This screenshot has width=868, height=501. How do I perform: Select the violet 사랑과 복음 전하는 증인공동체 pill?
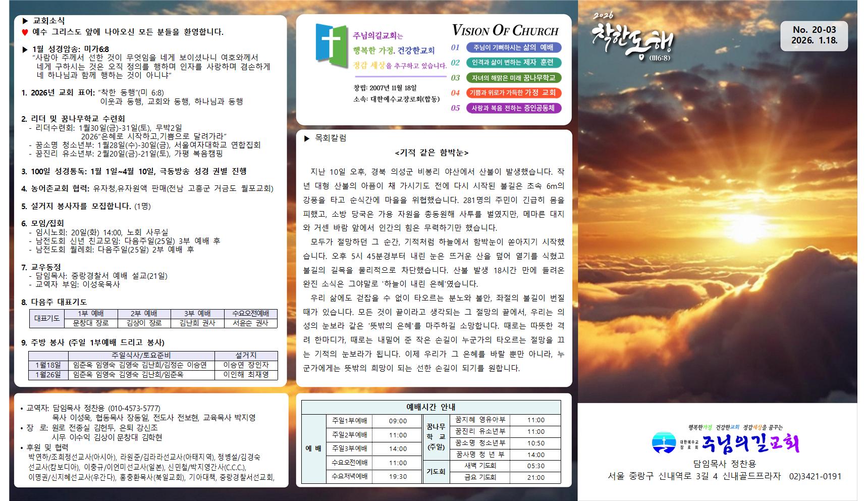tap(513, 108)
